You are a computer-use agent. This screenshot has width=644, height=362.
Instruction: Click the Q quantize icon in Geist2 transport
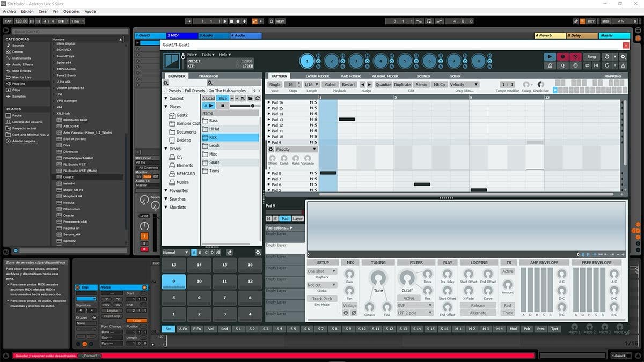point(562,65)
